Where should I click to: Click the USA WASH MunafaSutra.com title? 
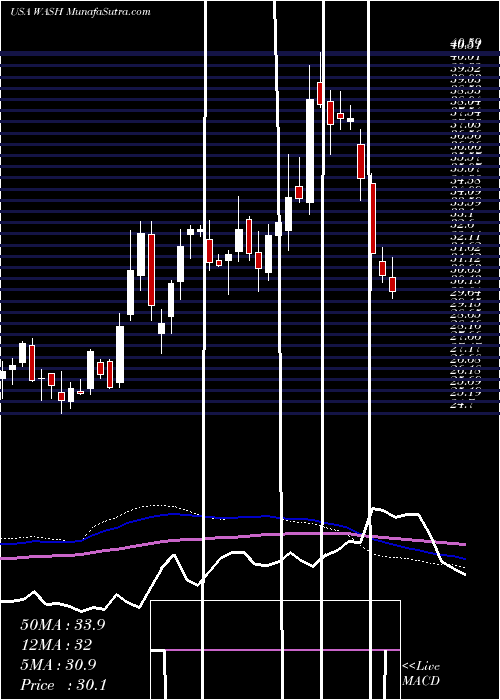pos(80,12)
